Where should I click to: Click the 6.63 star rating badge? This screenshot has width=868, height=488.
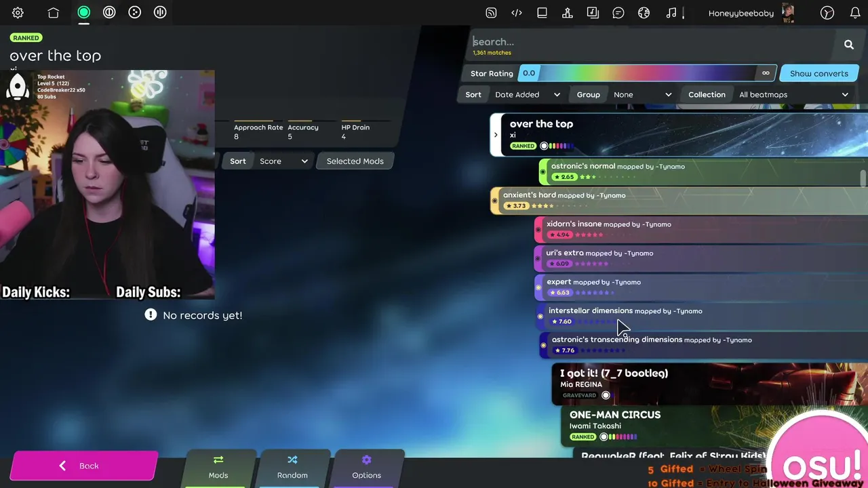point(559,293)
